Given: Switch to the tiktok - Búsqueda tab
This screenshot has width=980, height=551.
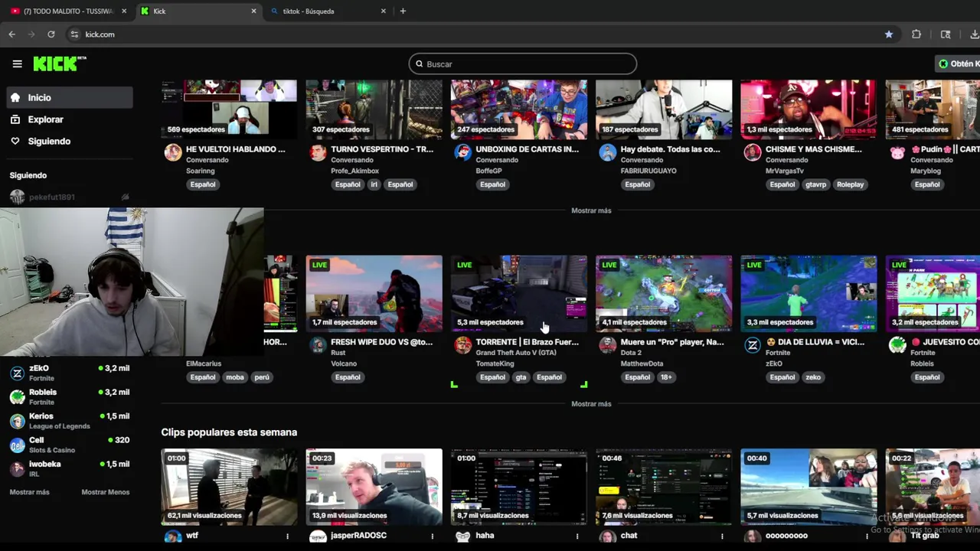Looking at the screenshot, I should [x=329, y=11].
